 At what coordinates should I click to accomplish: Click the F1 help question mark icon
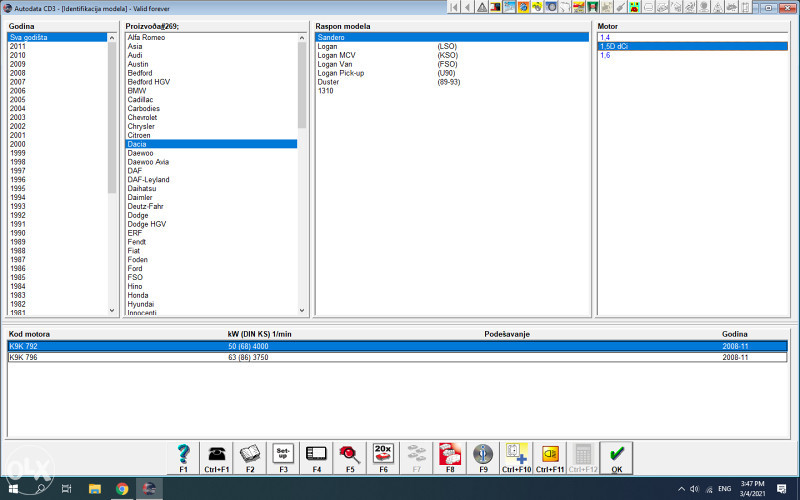pyautogui.click(x=183, y=458)
